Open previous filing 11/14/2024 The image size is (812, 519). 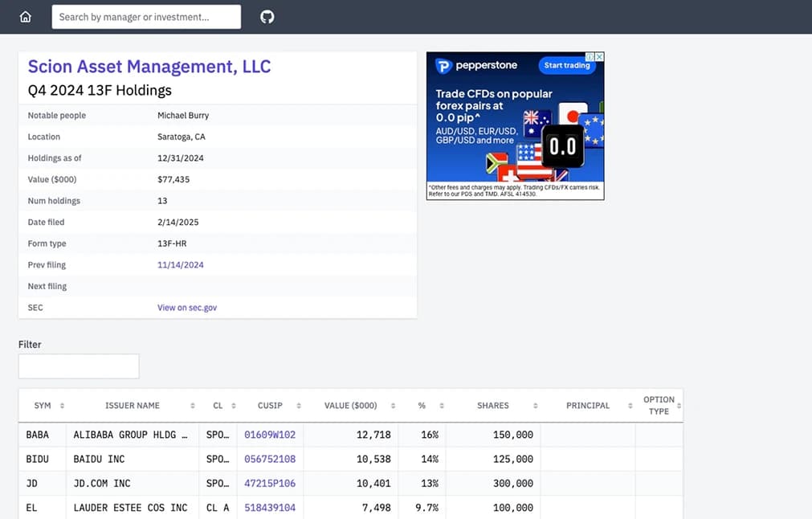click(180, 264)
